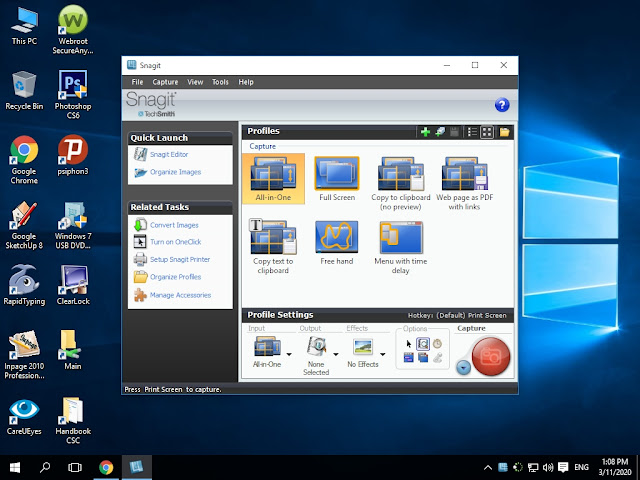Toggle timed capture clock option
The height and width of the screenshot is (480, 640).
(437, 344)
